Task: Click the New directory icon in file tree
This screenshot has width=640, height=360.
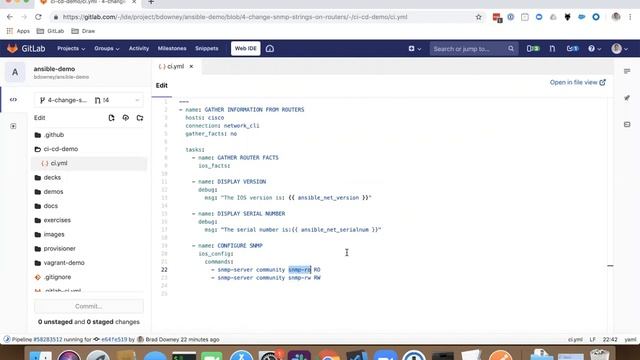Action: (x=140, y=118)
